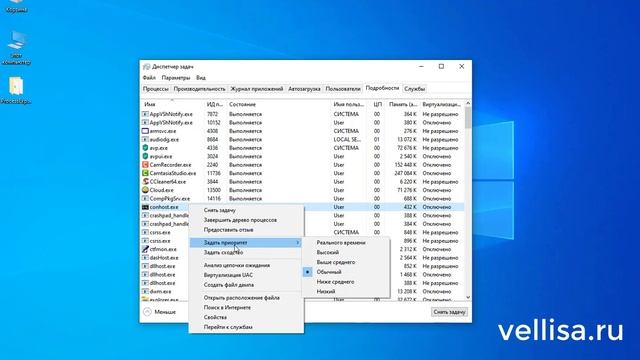
Task: Switch to the Пользователи tab
Action: tap(343, 89)
